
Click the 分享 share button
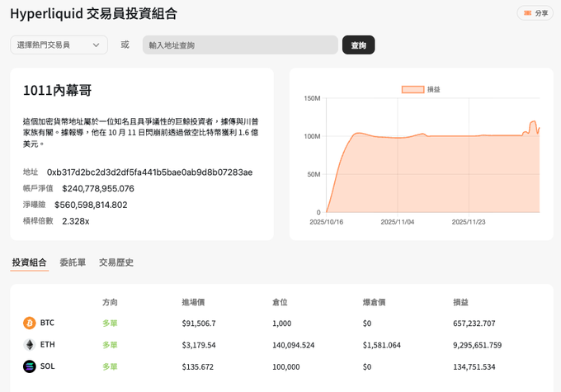pyautogui.click(x=535, y=13)
